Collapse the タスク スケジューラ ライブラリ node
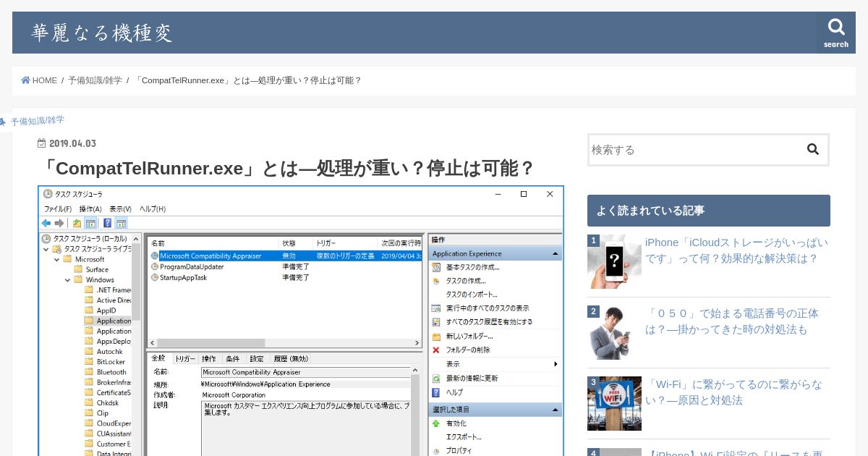Viewport: 868px width, 456px height. pyautogui.click(x=46, y=249)
